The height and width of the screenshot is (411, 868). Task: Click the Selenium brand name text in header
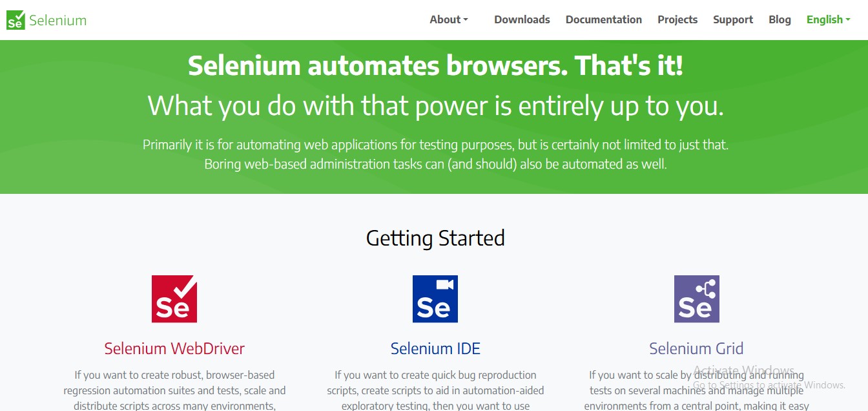pos(57,20)
